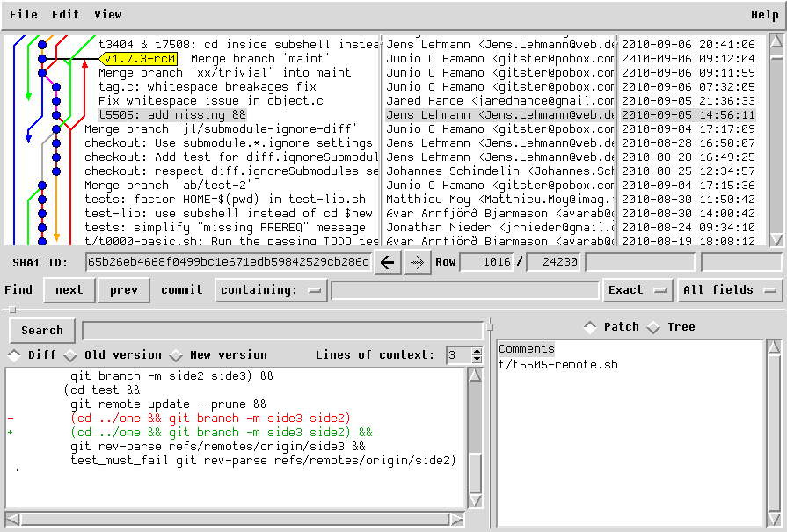Click the diff search text field
The height and width of the screenshot is (532, 787).
coord(282,331)
